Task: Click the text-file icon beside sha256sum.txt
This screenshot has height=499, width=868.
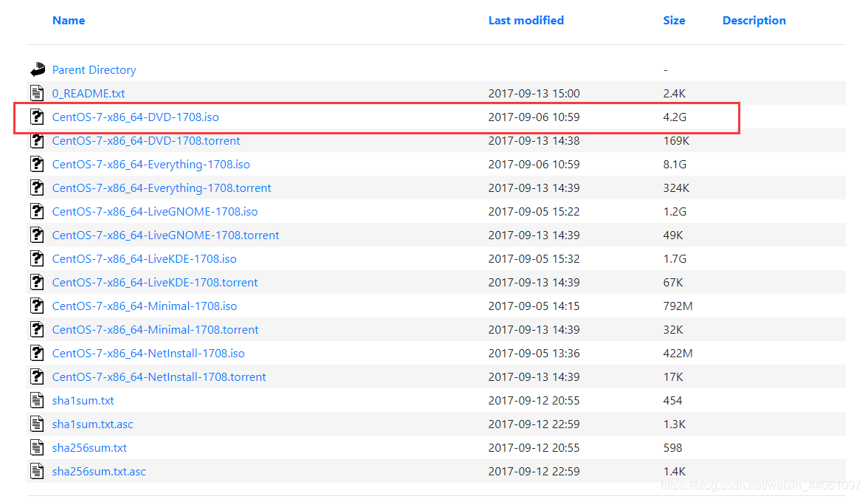Action: coord(37,447)
